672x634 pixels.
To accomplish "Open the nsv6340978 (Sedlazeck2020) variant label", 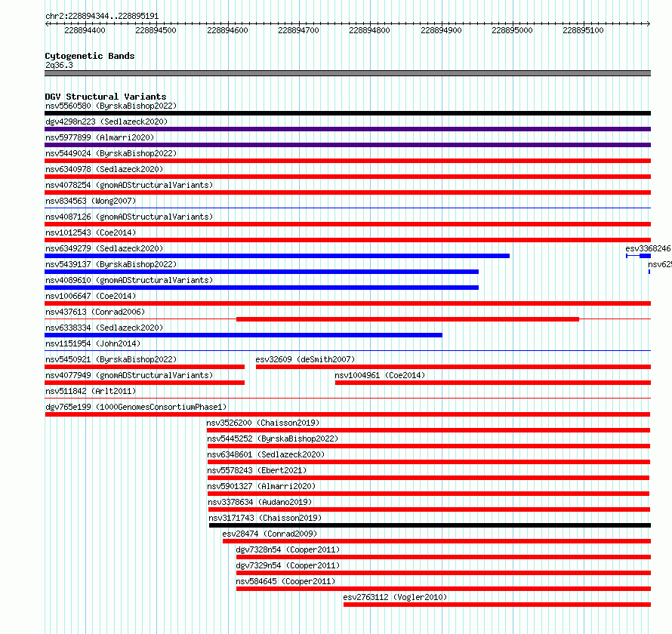I will pos(104,169).
